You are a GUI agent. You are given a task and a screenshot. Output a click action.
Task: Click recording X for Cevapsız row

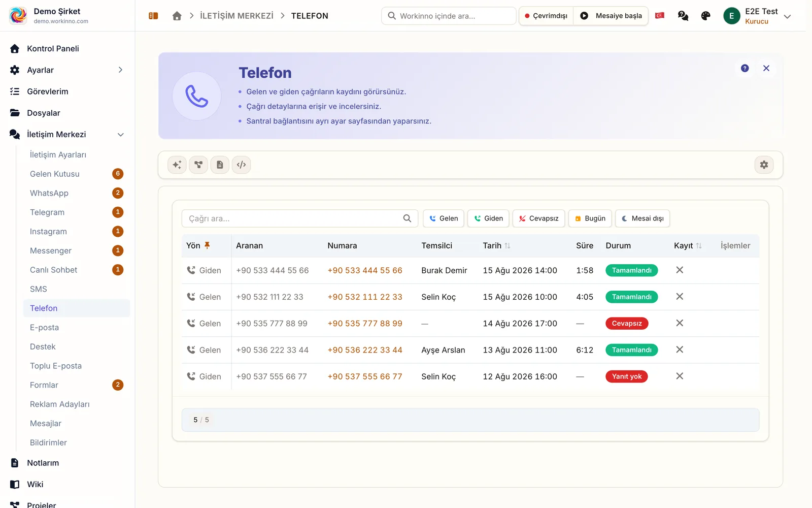pyautogui.click(x=680, y=323)
